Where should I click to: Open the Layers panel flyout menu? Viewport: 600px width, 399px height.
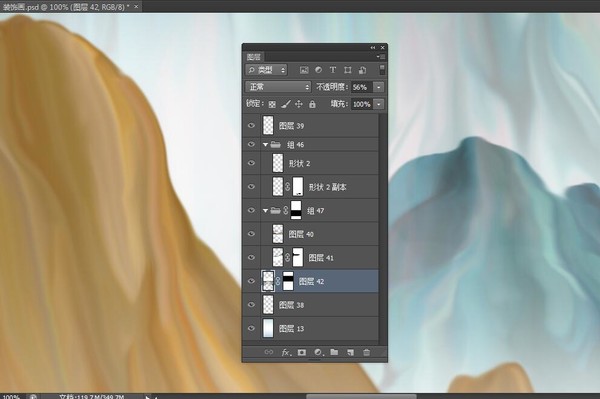(381, 57)
